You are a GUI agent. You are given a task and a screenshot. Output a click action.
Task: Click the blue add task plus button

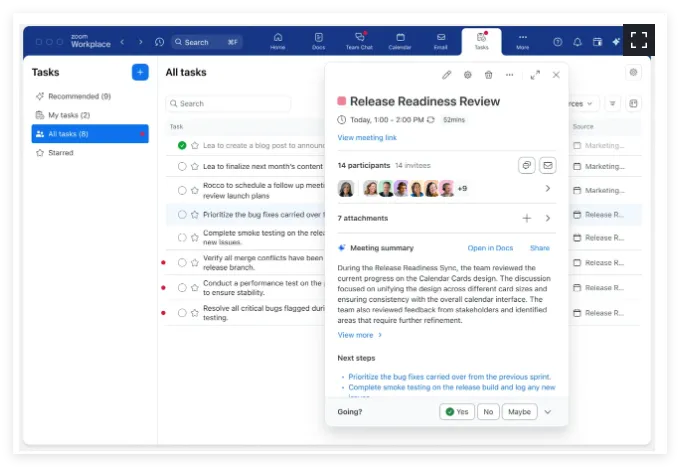pyautogui.click(x=140, y=72)
